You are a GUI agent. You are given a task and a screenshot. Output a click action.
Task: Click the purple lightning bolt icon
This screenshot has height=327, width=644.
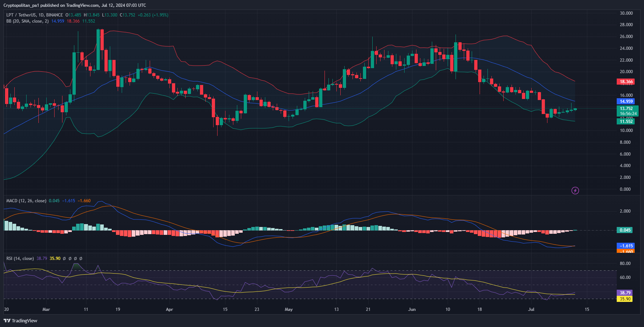point(575,190)
